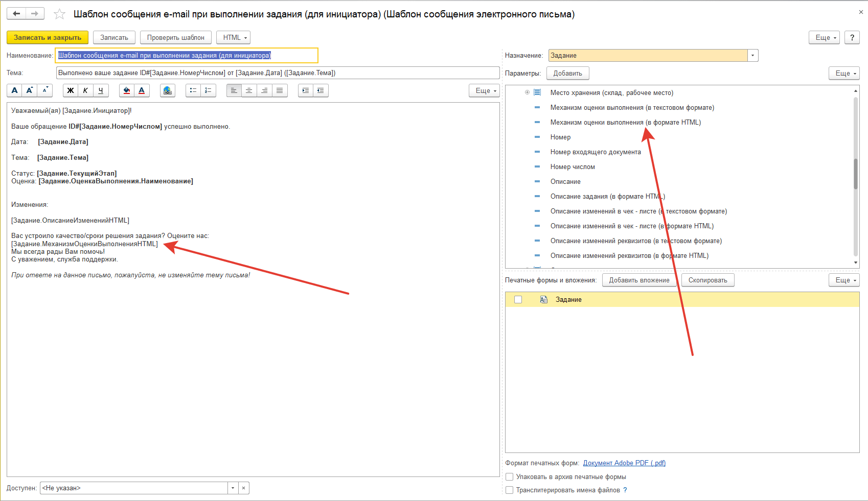The height and width of the screenshot is (501, 868).
Task: Enable Транслитерировать имена файлов option
Action: (x=509, y=490)
